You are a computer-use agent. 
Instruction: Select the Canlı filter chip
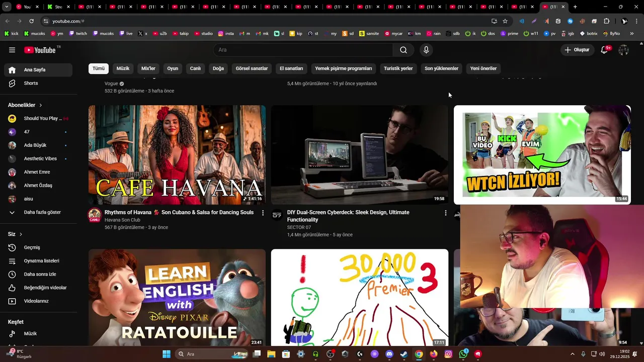[195, 68]
